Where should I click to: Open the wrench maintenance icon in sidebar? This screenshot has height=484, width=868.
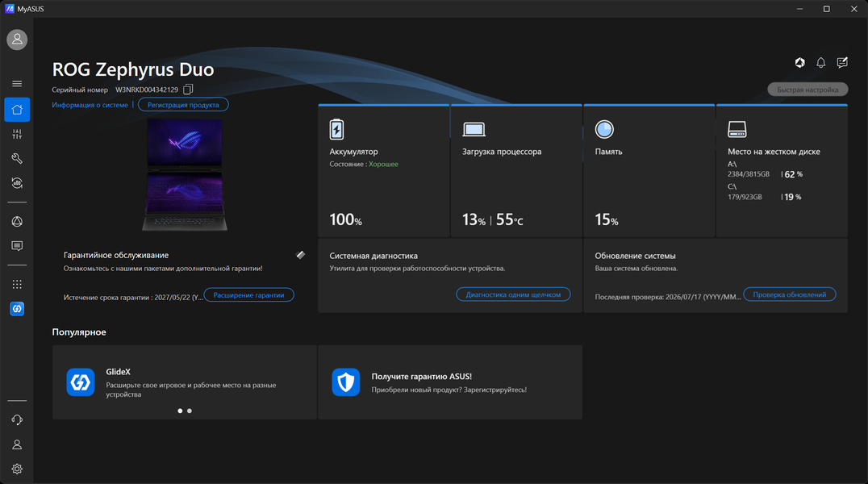(17, 158)
